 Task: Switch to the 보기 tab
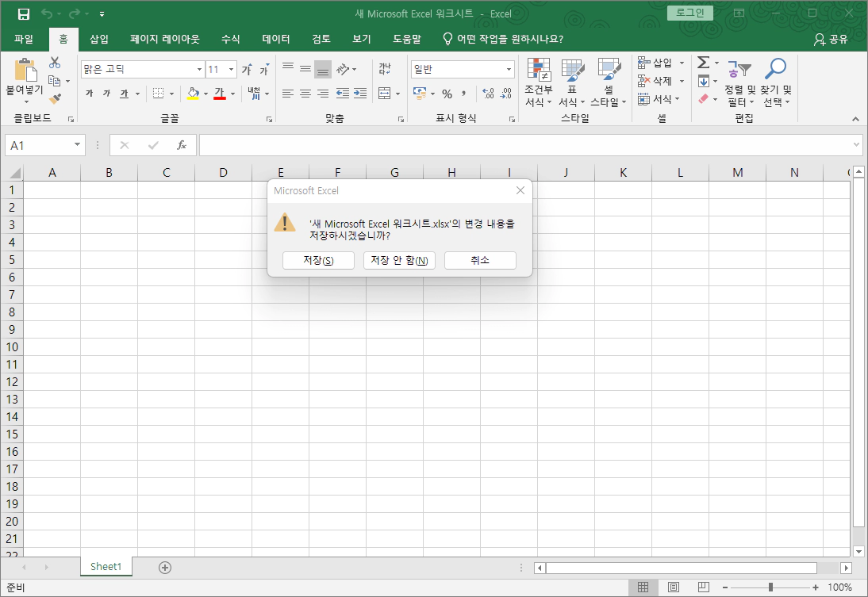tap(362, 39)
